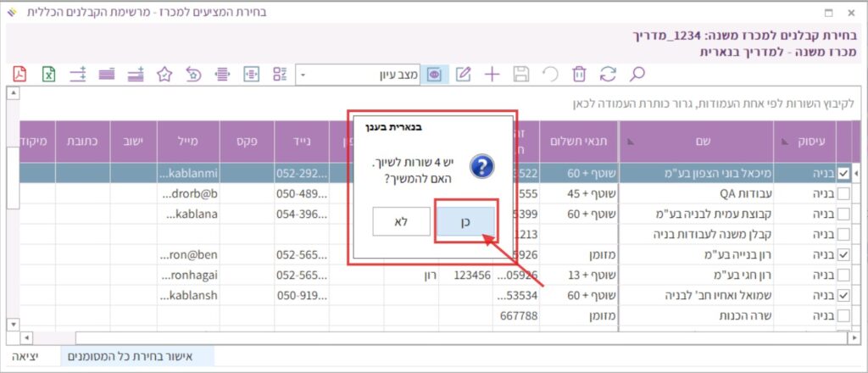
Task: Export the list to Excel
Action: [x=49, y=74]
